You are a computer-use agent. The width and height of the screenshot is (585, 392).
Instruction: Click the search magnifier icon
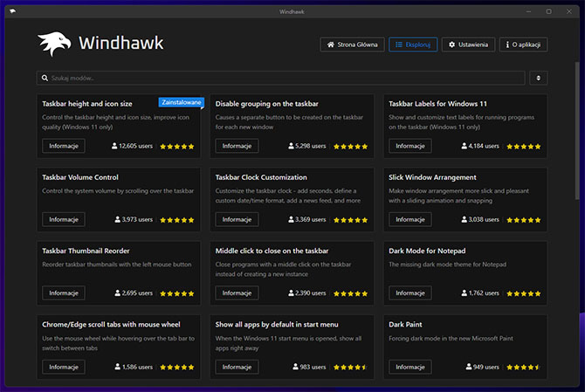tap(45, 78)
